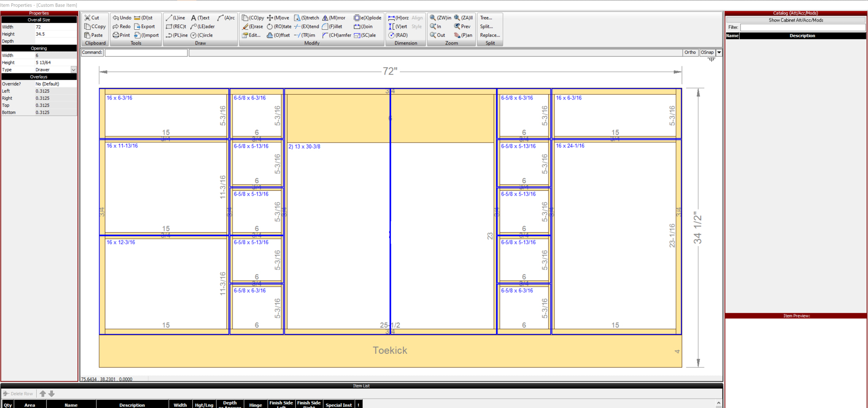This screenshot has width=868, height=408.
Task: Expand the OSnap options arrow
Action: 719,52
